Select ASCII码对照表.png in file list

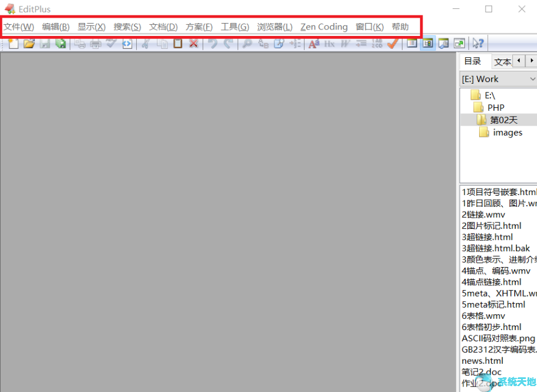coord(498,338)
